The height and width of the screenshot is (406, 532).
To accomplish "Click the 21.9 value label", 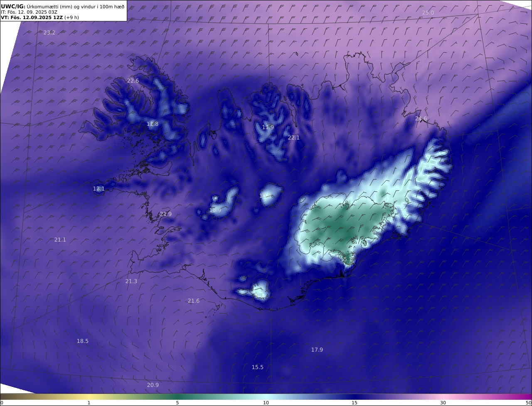I will click(x=166, y=214).
